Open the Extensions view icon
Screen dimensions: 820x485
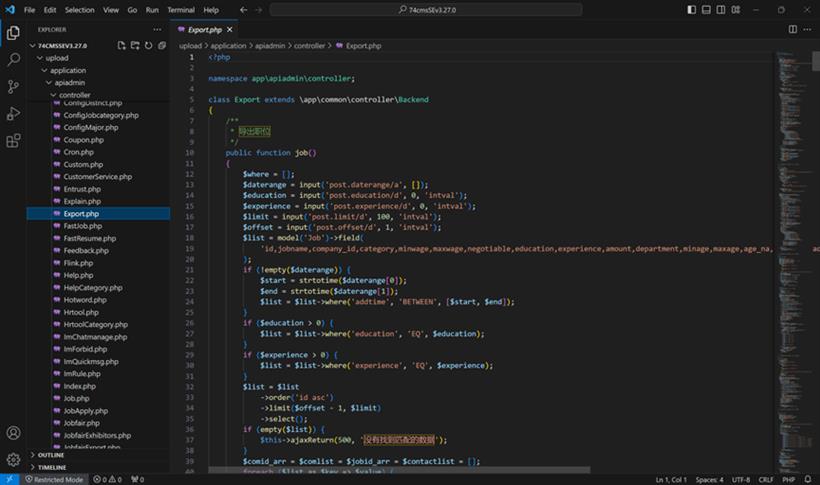(13, 141)
